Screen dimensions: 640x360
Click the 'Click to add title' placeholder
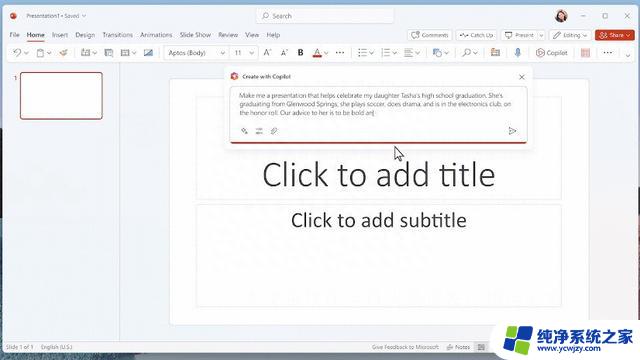coord(379,175)
